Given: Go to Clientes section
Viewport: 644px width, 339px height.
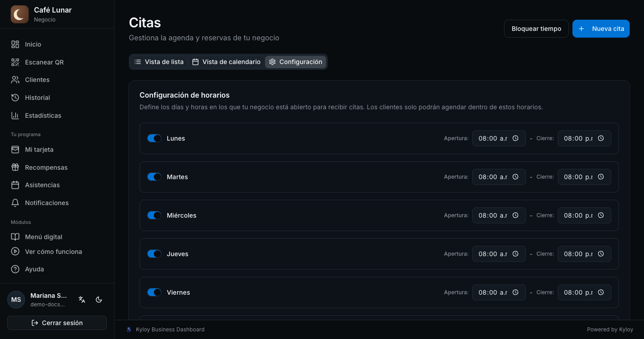Looking at the screenshot, I should point(57,80).
